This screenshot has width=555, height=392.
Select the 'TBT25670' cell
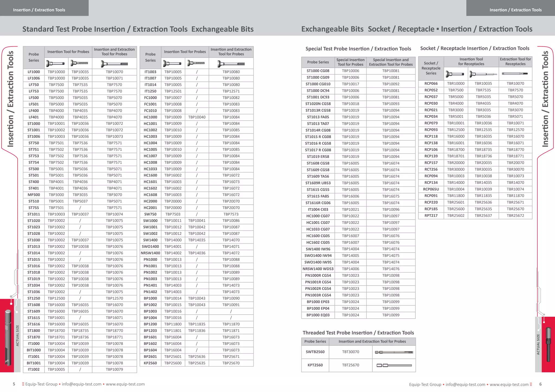point(351,365)
